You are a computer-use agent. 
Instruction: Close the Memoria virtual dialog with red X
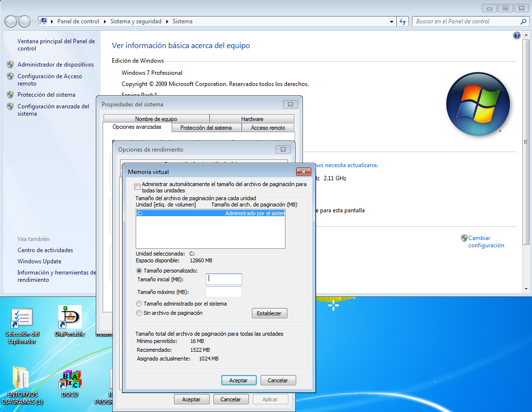(303, 172)
